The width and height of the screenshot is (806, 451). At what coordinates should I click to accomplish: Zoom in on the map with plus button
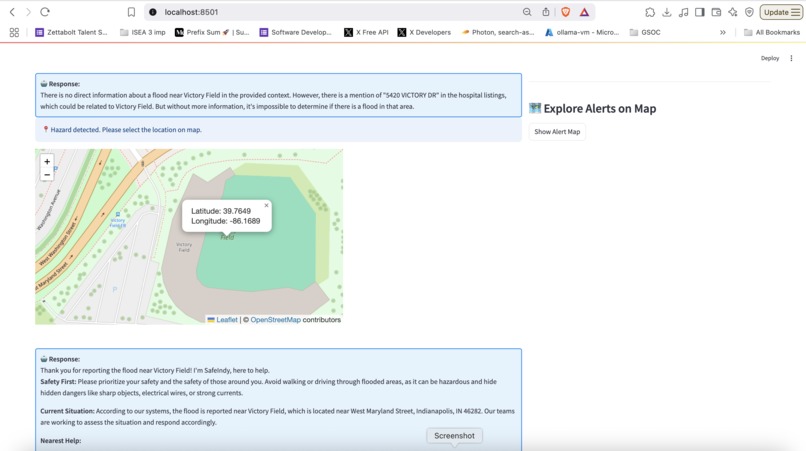(47, 161)
